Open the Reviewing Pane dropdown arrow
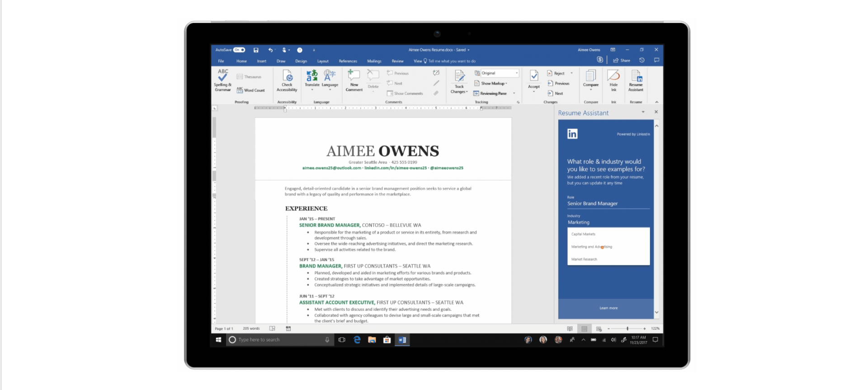 point(514,94)
